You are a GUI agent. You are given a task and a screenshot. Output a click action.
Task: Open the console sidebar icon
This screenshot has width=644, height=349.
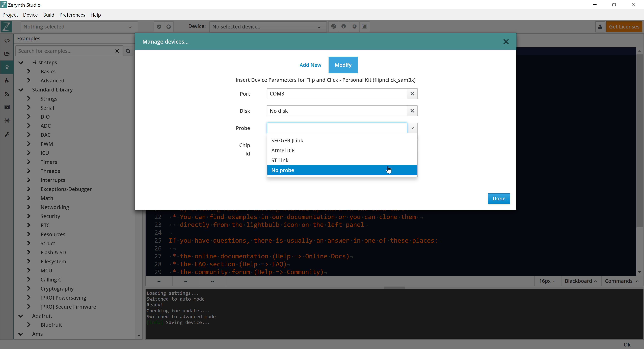pos(7,107)
